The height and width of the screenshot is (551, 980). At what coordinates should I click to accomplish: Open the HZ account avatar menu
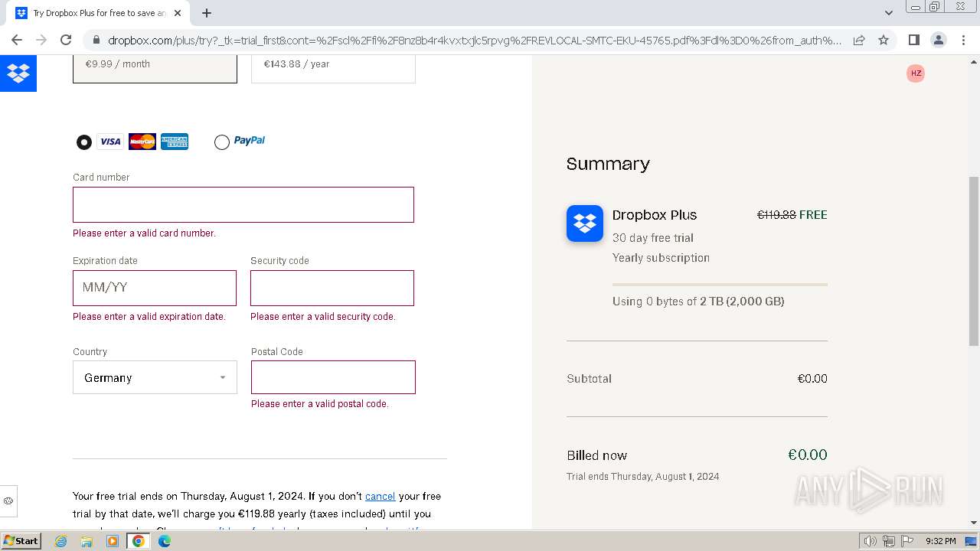tap(916, 73)
